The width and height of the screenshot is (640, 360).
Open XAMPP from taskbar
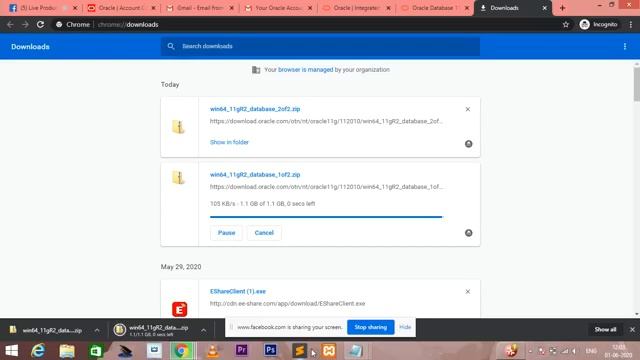[x=329, y=351]
